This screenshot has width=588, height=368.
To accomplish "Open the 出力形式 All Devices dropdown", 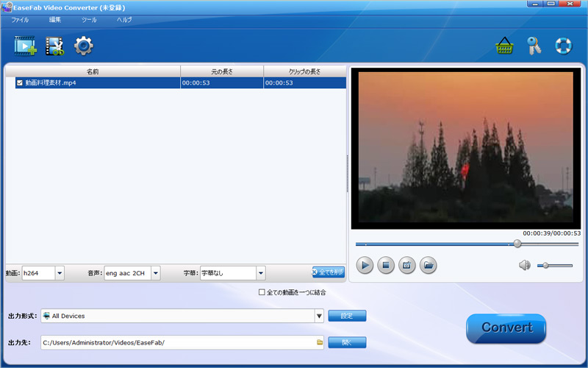I will pyautogui.click(x=319, y=316).
